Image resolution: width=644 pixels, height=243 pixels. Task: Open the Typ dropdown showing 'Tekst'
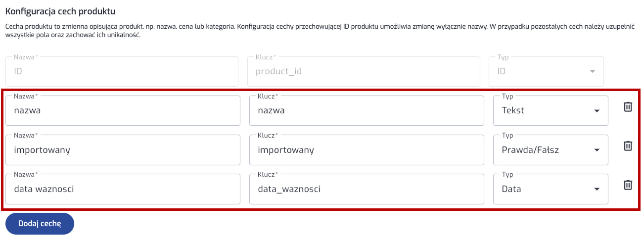click(x=551, y=111)
